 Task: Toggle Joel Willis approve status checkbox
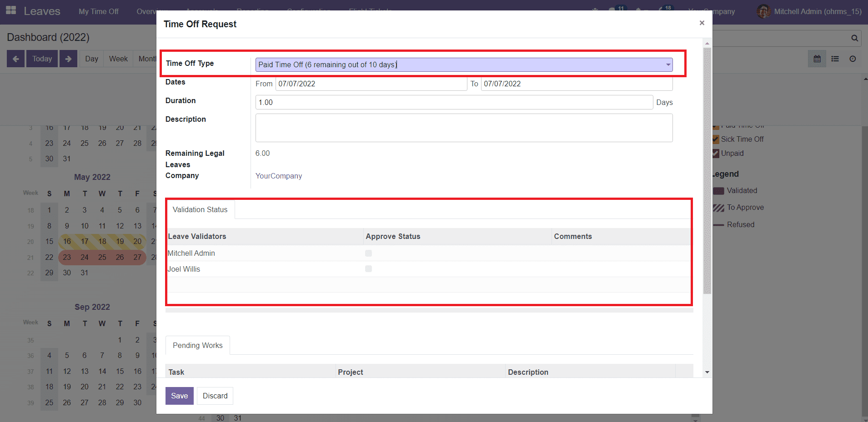coord(368,269)
